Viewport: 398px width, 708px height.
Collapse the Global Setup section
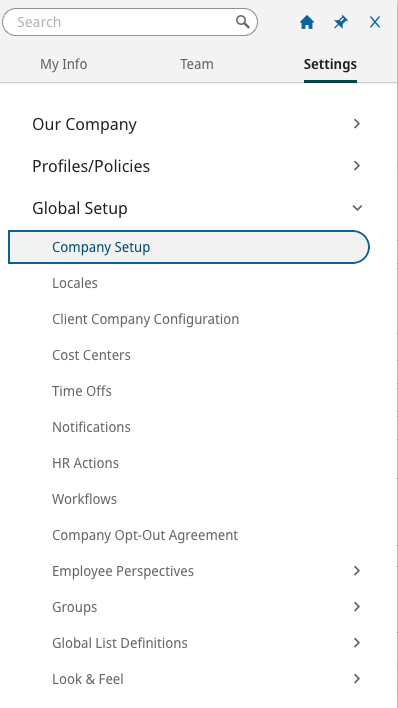357,208
